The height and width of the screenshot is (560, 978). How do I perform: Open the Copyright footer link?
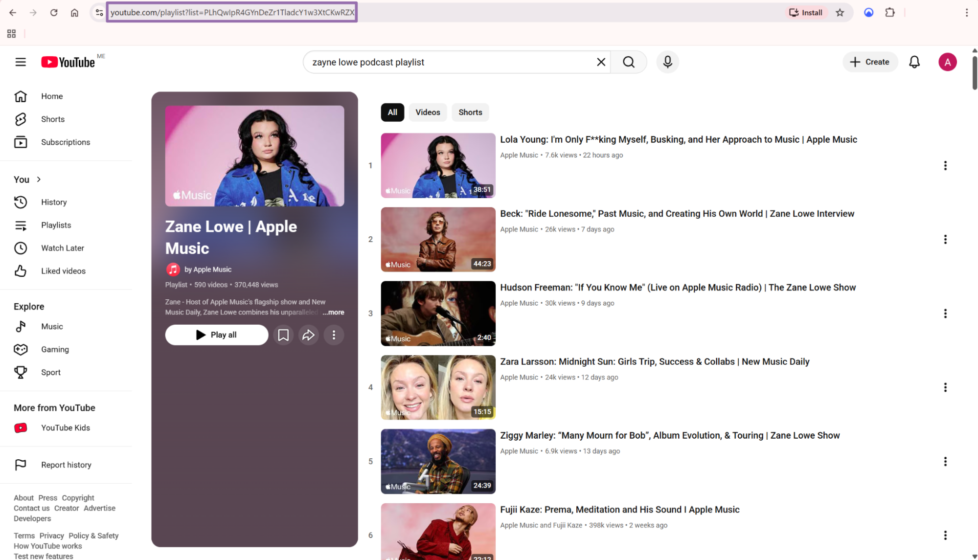pyautogui.click(x=78, y=498)
